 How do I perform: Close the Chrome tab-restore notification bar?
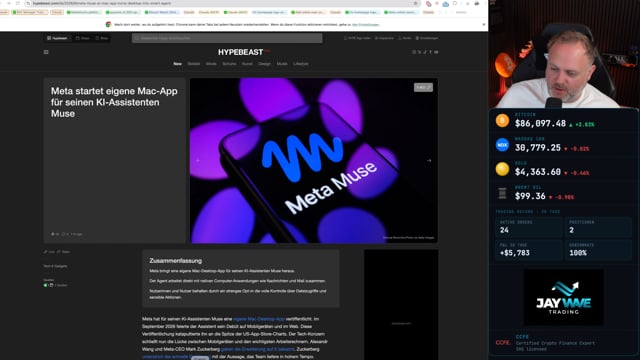[484, 24]
